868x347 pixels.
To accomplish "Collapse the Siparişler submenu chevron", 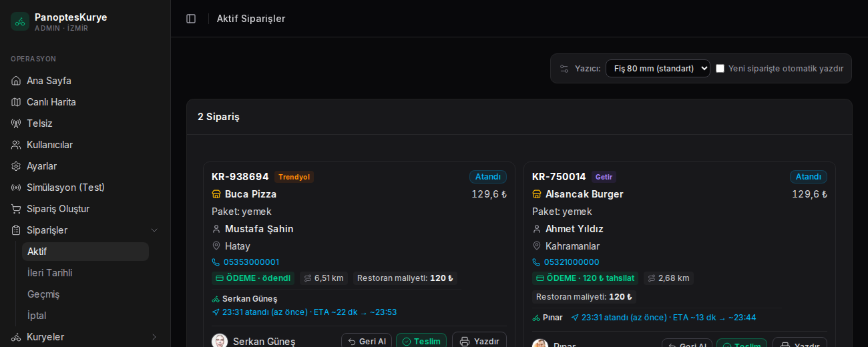I will tap(154, 230).
